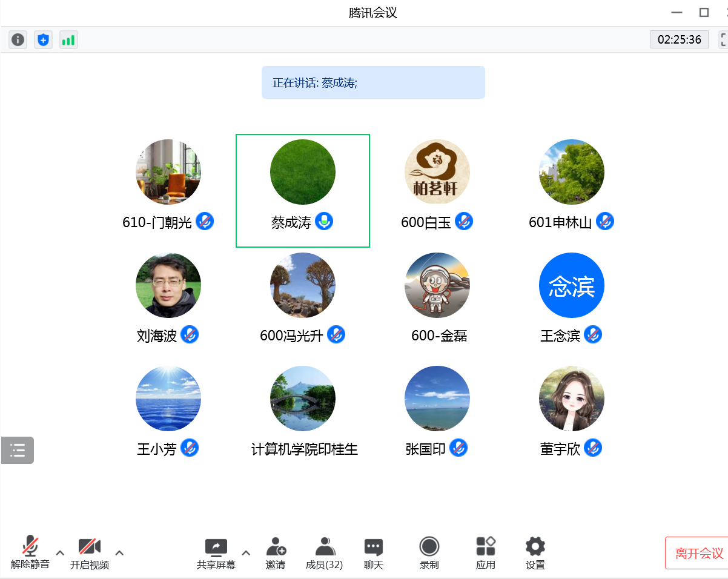Click the blue security shield icon
The height and width of the screenshot is (579, 728).
(43, 40)
